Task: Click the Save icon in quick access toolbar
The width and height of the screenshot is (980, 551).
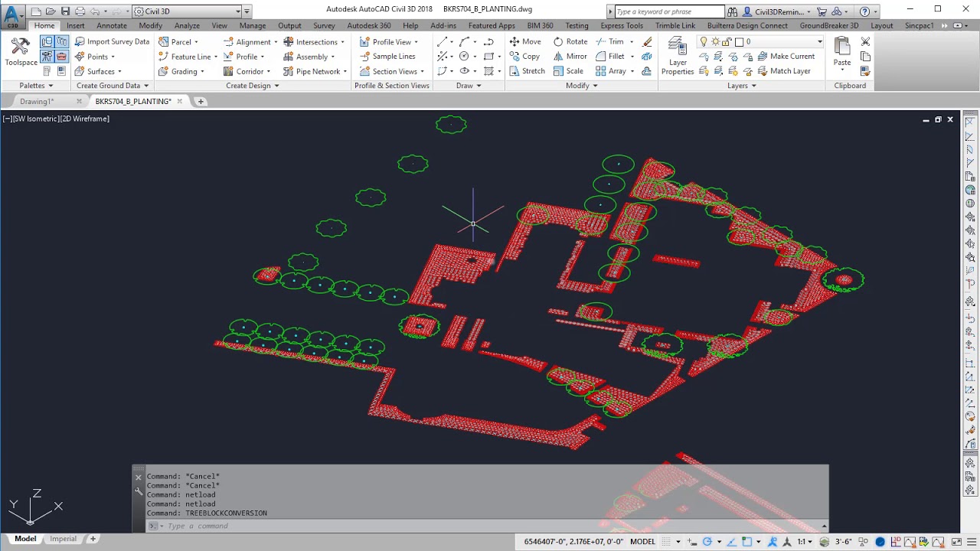Action: tap(65, 11)
